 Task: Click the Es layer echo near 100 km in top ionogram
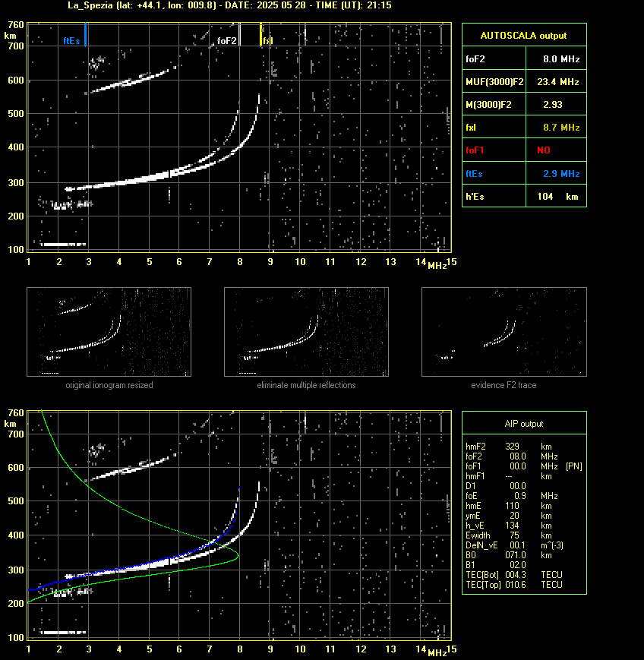(x=63, y=244)
